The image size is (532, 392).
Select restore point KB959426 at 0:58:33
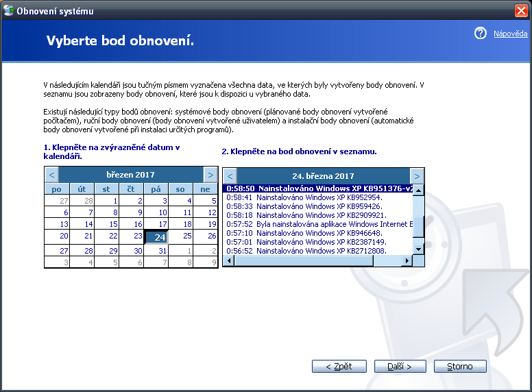pos(318,206)
